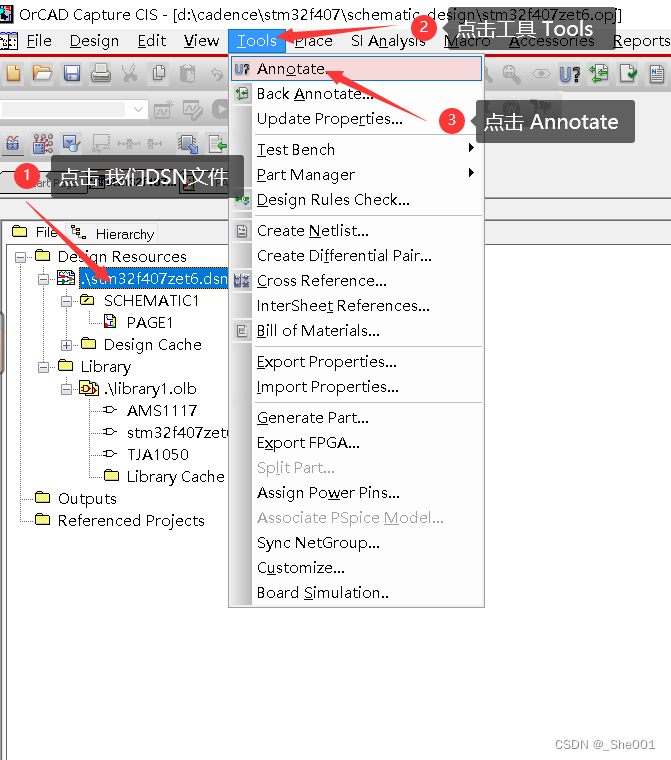Open the Design menu

pyautogui.click(x=94, y=41)
